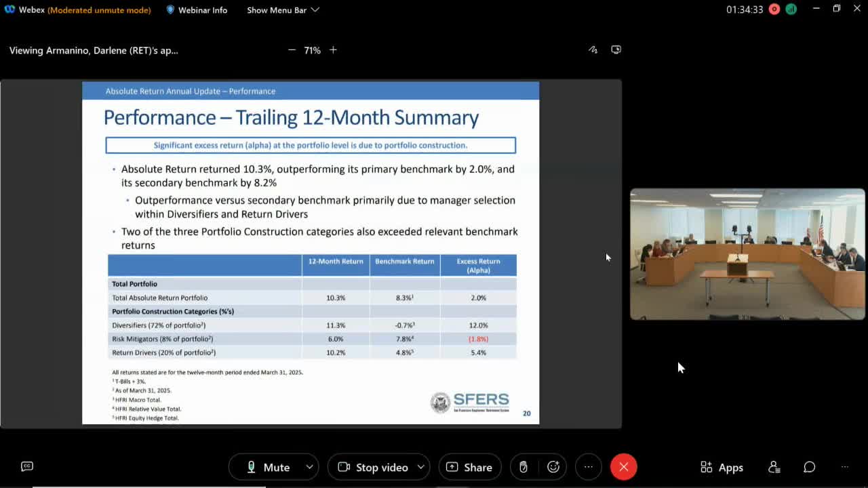Select the meeting room video thumbnail
This screenshot has width=868, height=488.
tap(747, 254)
